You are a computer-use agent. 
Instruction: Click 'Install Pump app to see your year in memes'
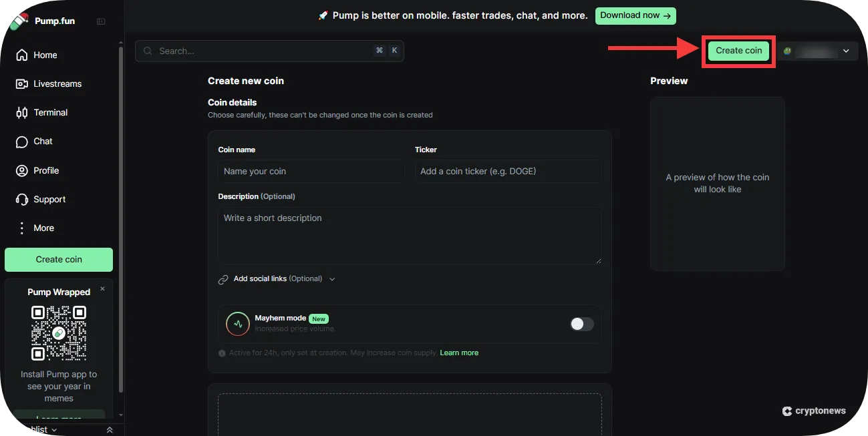pos(59,386)
